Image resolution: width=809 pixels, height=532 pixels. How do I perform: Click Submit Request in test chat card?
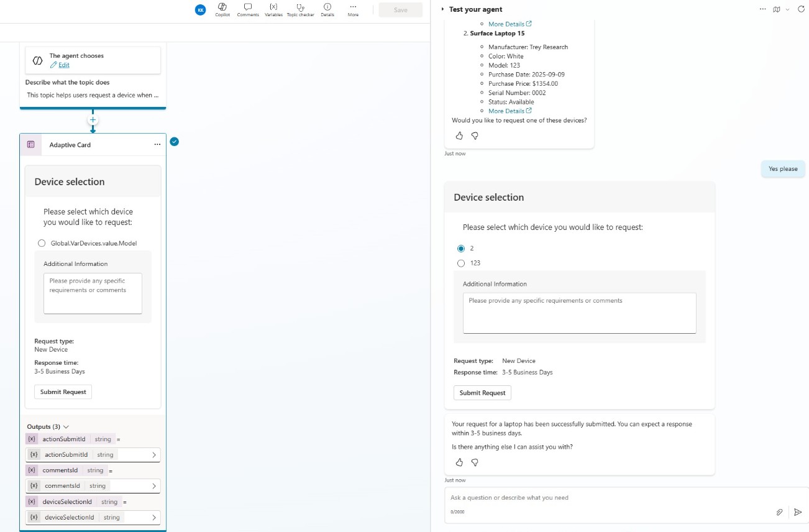[482, 393]
